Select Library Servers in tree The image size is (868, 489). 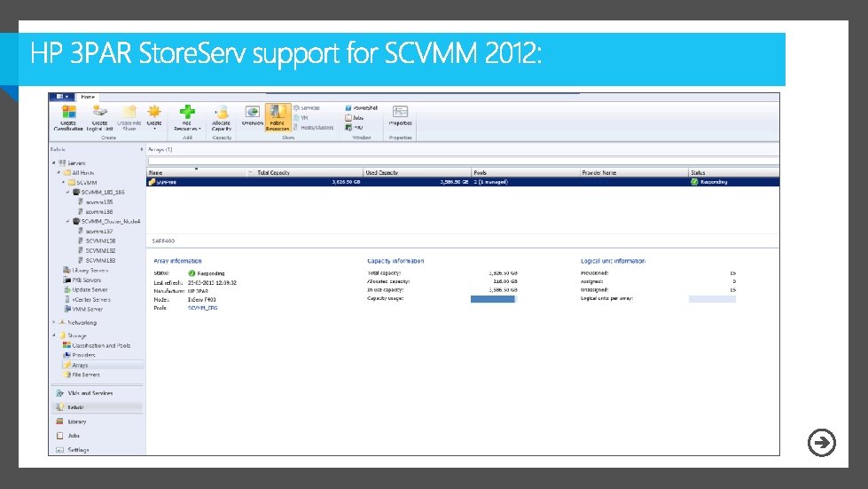tap(86, 271)
